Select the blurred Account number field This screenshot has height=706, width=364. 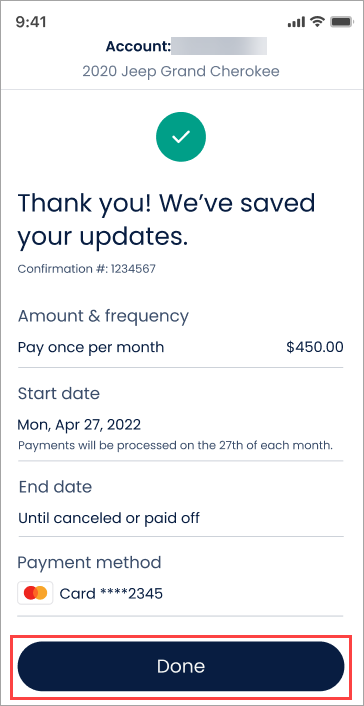pos(219,46)
